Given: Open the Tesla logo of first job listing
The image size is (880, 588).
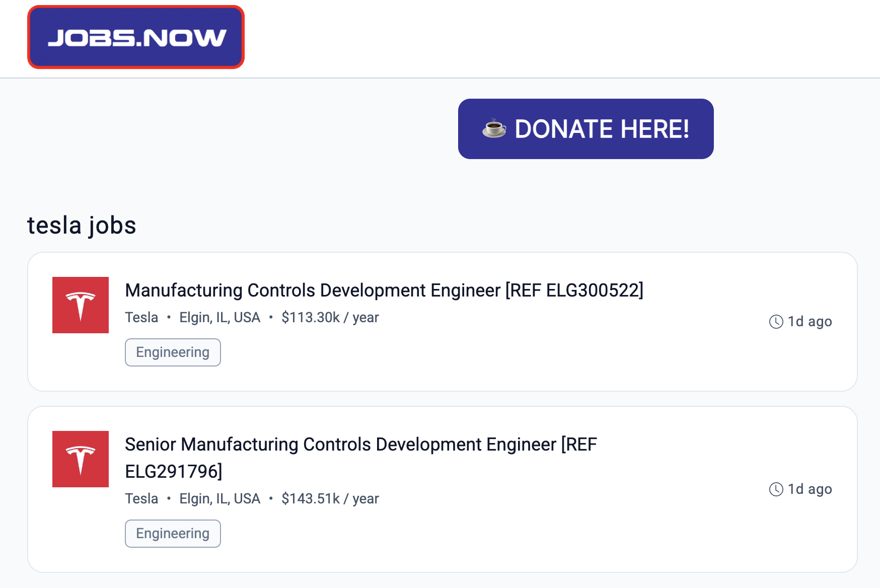Looking at the screenshot, I should [81, 305].
